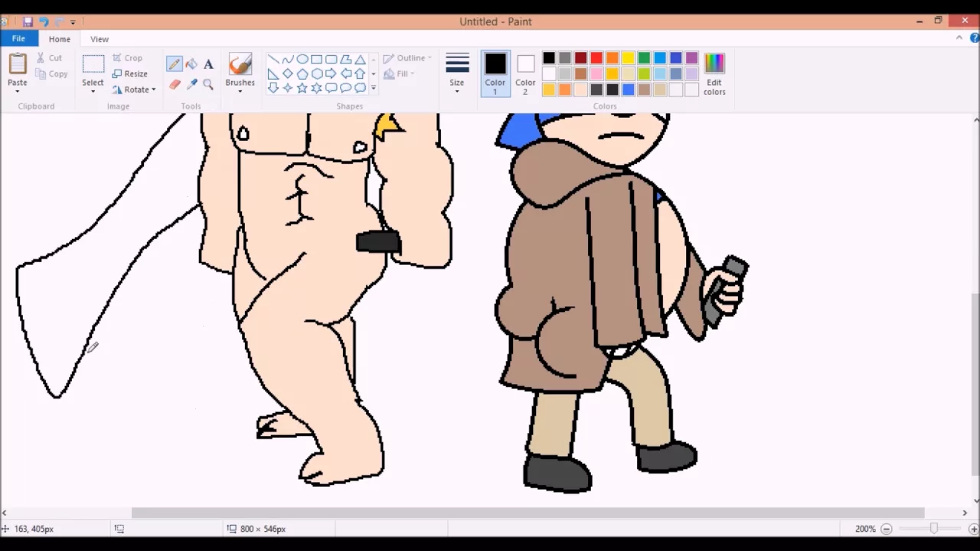Pick the red color swatch
Viewport: 980px width, 551px height.
[x=596, y=57]
